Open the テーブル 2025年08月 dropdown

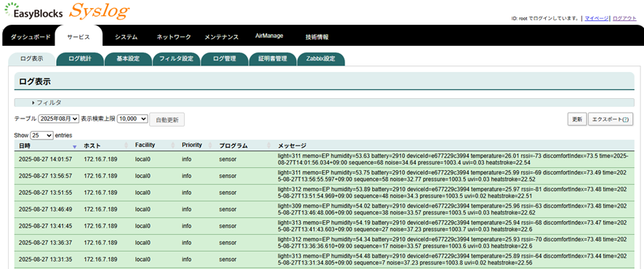pyautogui.click(x=58, y=119)
